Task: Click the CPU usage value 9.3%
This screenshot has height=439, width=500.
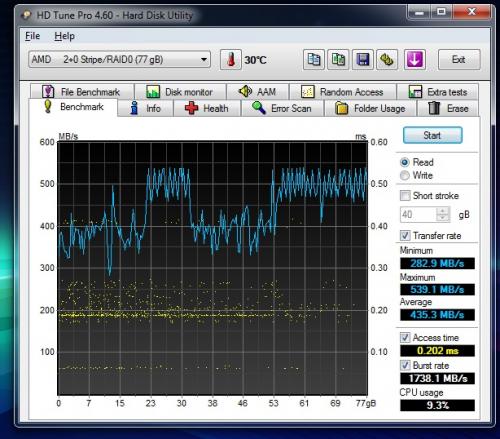Action: pos(437,405)
